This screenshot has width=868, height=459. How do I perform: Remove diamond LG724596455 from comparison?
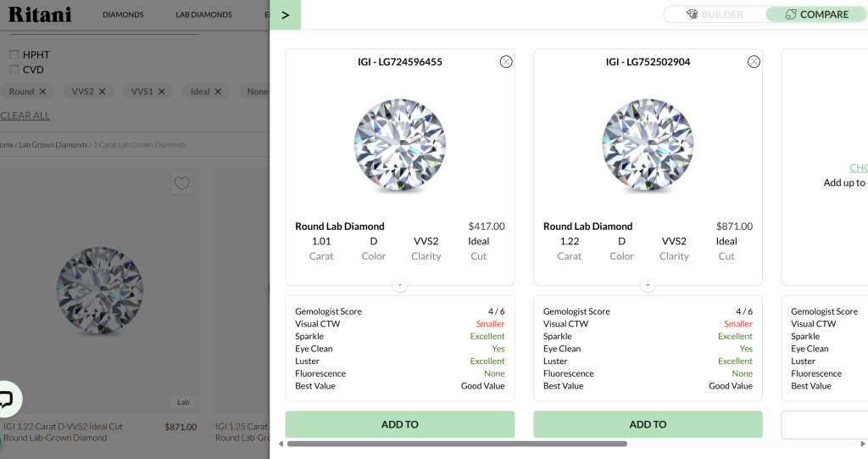coord(506,62)
